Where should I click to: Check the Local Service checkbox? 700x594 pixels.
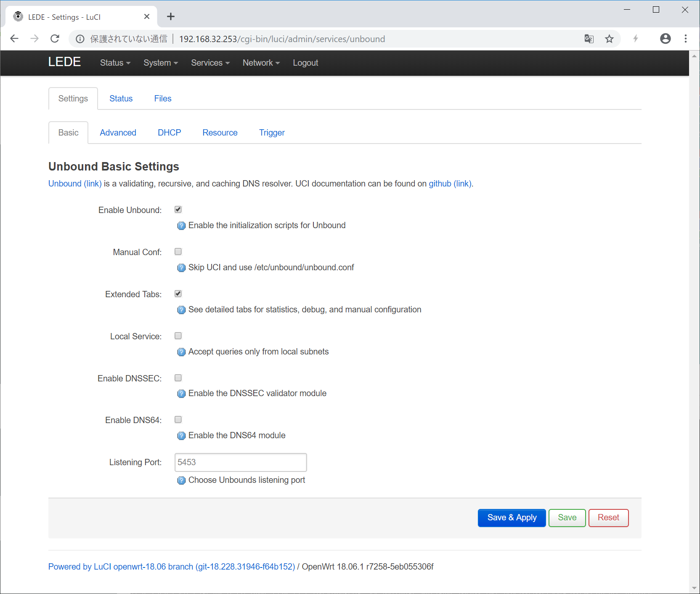pyautogui.click(x=178, y=336)
